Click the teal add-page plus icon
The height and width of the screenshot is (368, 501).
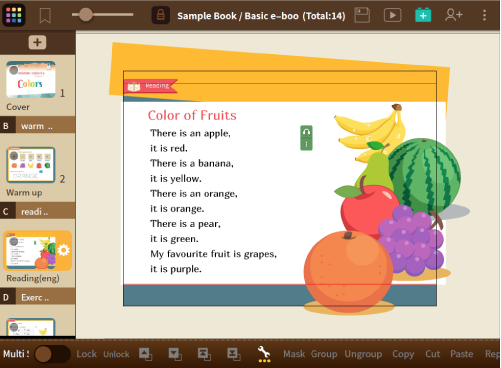423,15
